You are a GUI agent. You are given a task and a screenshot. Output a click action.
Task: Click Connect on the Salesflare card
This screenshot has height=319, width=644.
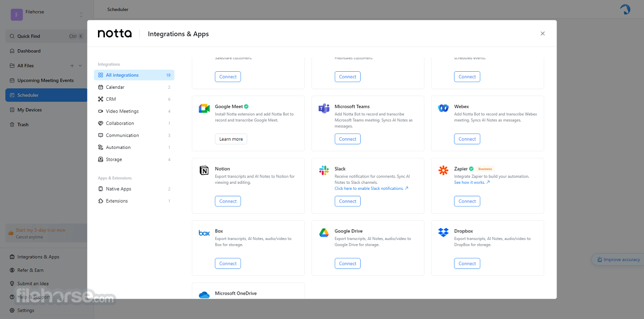[228, 77]
